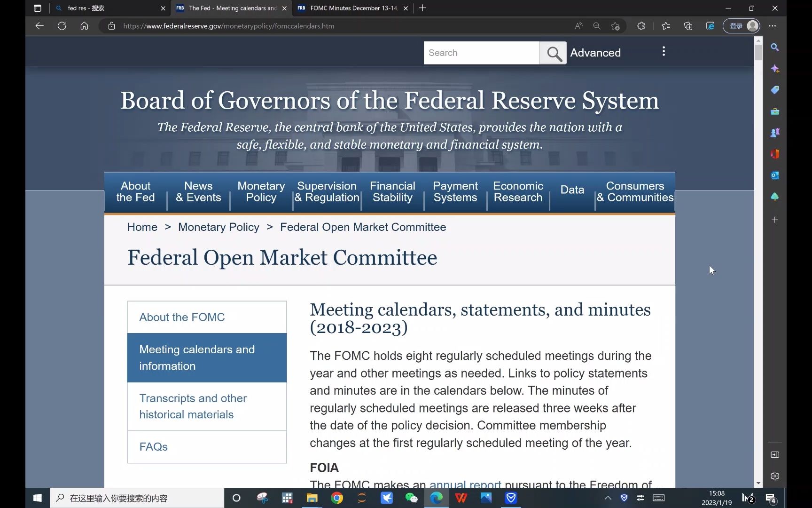Refresh the current page
Screen dimensions: 812x508
pyautogui.click(x=62, y=26)
